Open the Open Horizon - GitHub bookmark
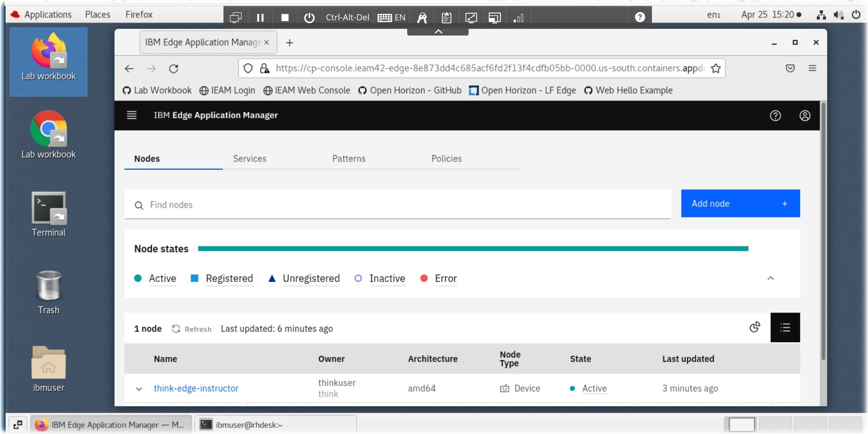 [x=410, y=90]
